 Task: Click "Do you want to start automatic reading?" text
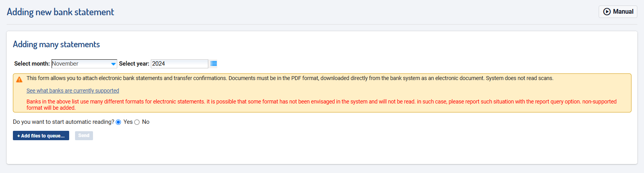[x=64, y=122]
